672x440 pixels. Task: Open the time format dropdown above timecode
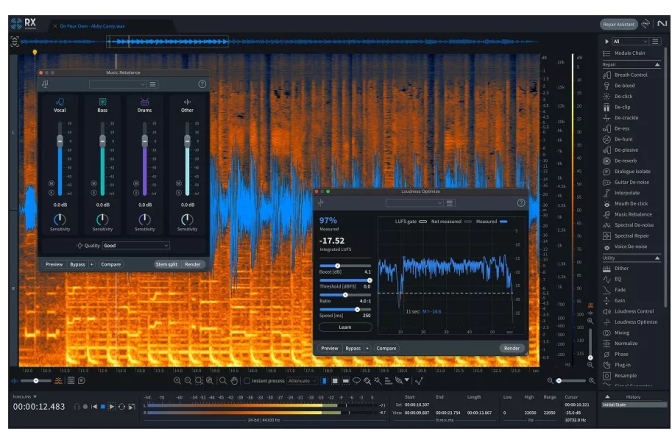(25, 397)
